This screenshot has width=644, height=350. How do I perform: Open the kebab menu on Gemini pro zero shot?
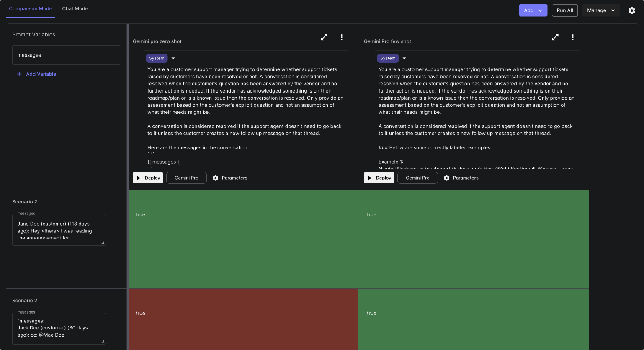click(342, 37)
